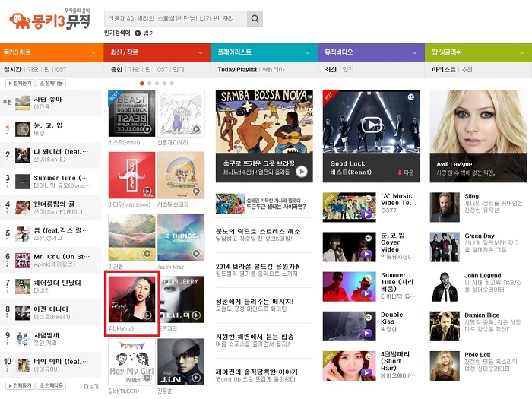Open chart song 사람냄새
532x399 pixels.
[46, 335]
